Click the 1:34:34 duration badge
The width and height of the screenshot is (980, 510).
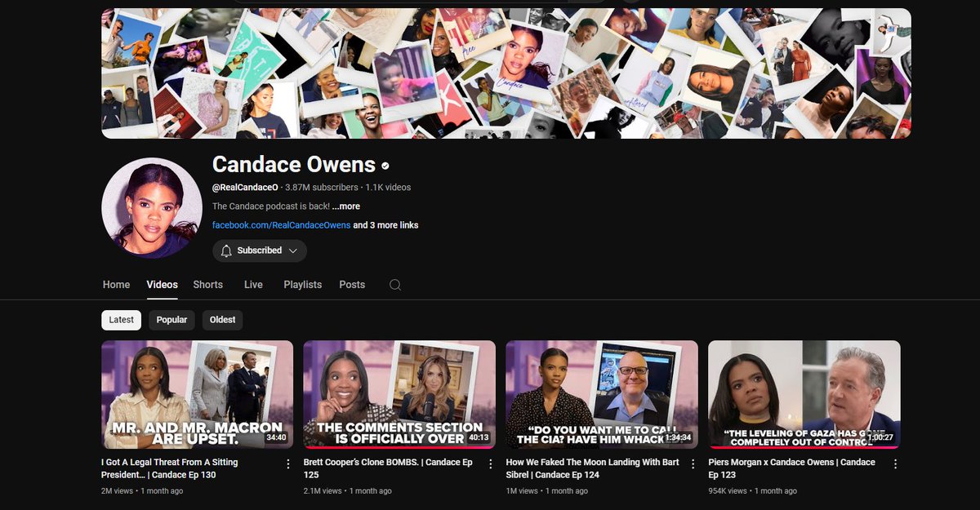coord(678,437)
